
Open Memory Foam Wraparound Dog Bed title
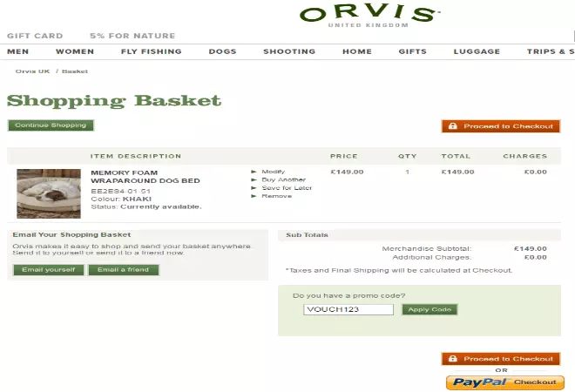click(145, 177)
